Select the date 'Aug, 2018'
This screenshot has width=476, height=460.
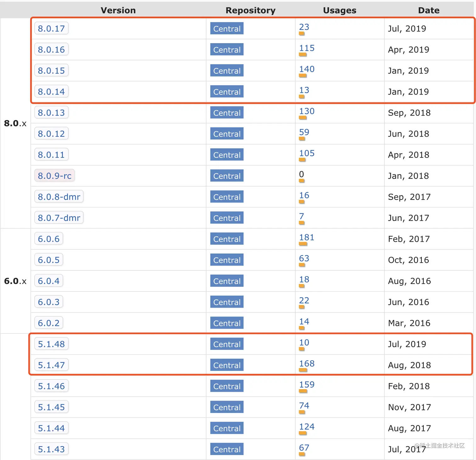tap(410, 365)
